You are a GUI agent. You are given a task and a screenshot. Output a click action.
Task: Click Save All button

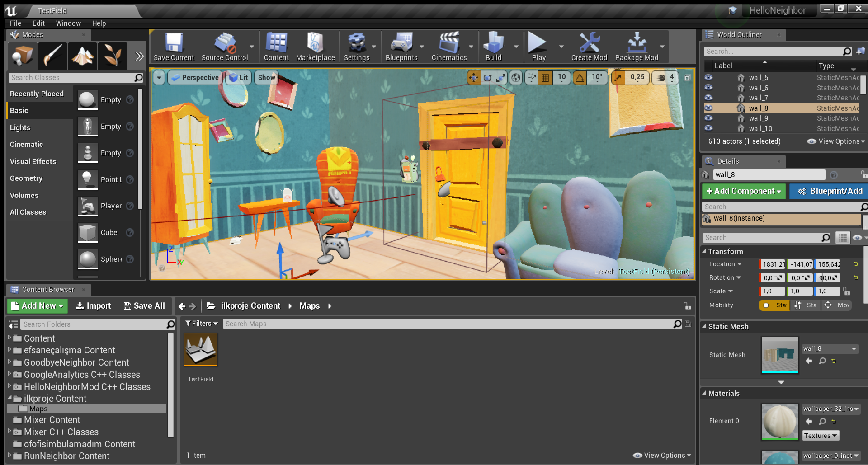pos(144,306)
